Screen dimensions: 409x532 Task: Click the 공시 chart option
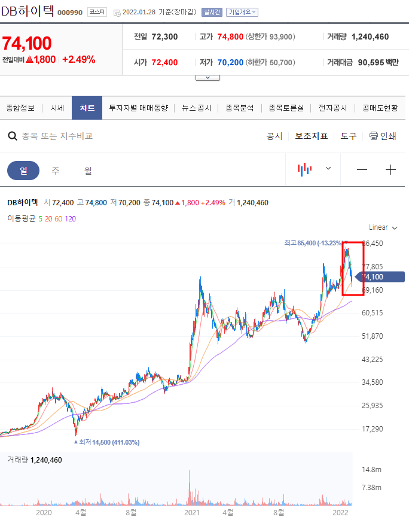point(274,136)
